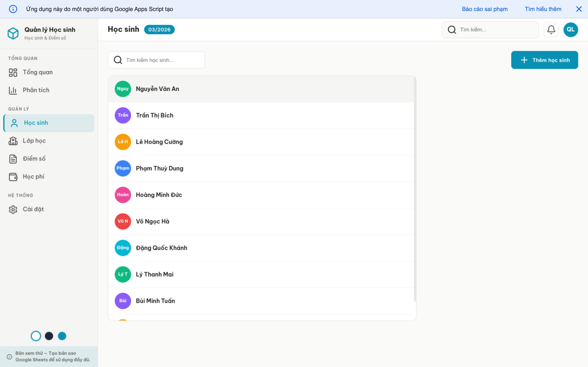Image resolution: width=588 pixels, height=367 pixels.
Task: Click the Học sinh person icon in sidebar
Action: (x=14, y=123)
